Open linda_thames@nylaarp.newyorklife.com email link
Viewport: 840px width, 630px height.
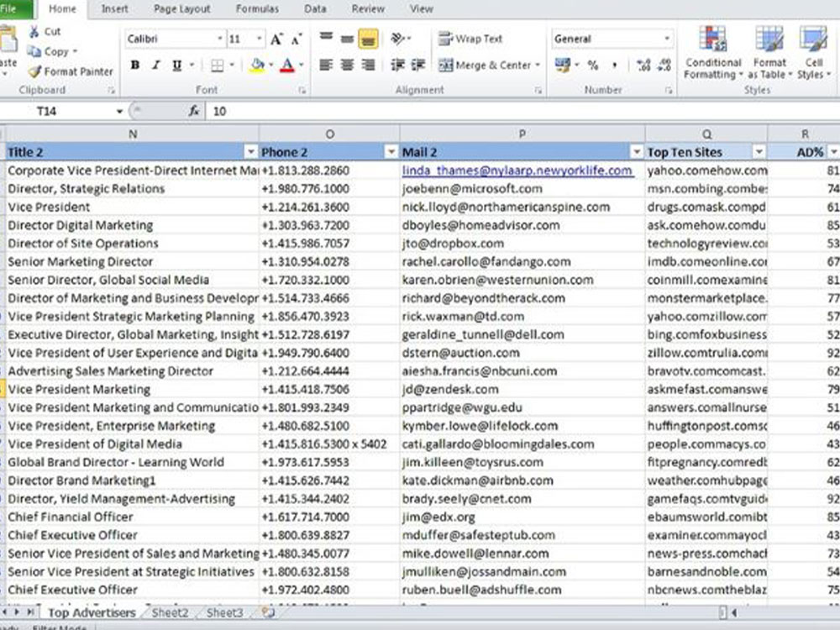[x=517, y=171]
